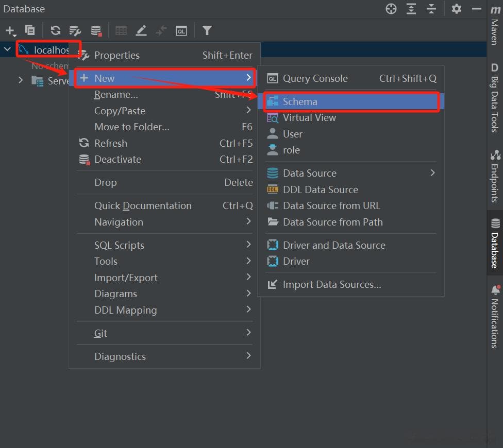Choose Driver in the New submenu
This screenshot has width=503, height=448.
pos(351,261)
